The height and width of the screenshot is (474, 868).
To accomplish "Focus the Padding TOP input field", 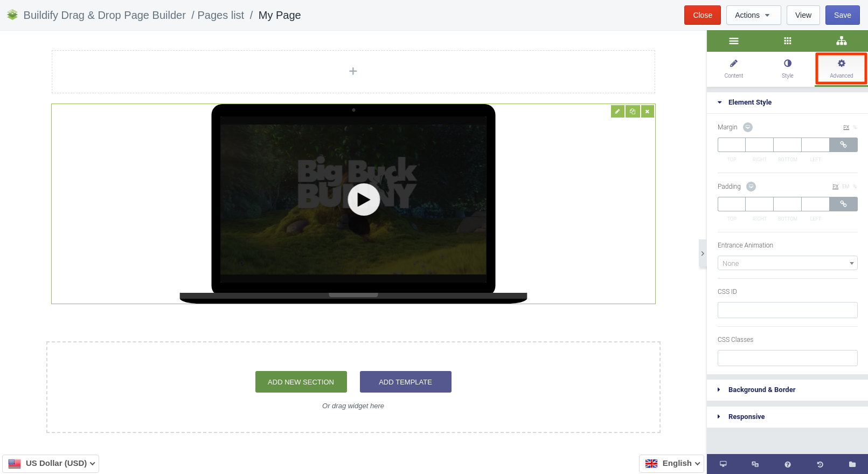I will point(732,204).
